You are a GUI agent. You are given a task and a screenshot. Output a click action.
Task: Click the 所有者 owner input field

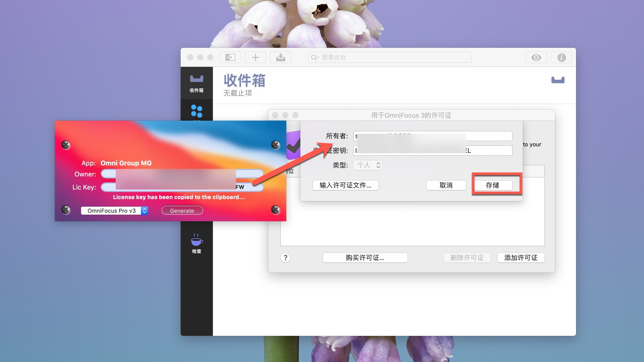click(433, 136)
